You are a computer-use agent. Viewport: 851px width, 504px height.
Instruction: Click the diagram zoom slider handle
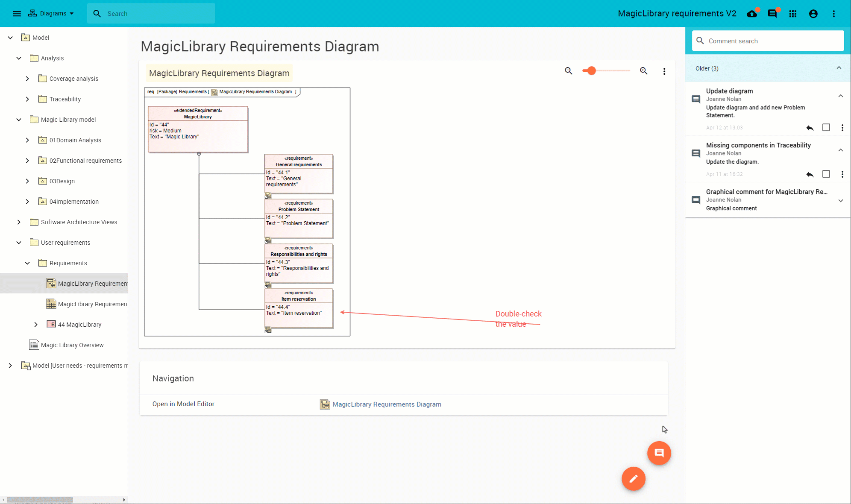[x=591, y=71]
